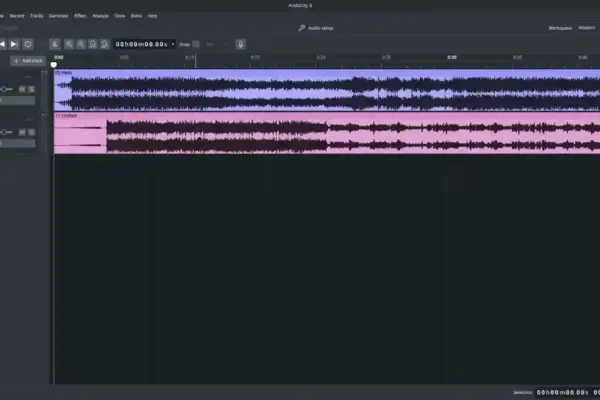The height and width of the screenshot is (400, 600).
Task: Open the Tools menu
Action: [120, 16]
